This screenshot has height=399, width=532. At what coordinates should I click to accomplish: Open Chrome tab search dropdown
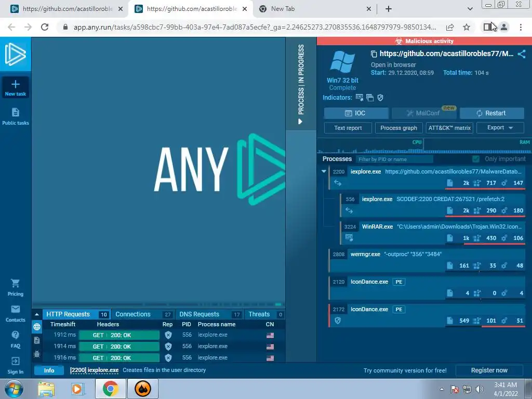(470, 9)
